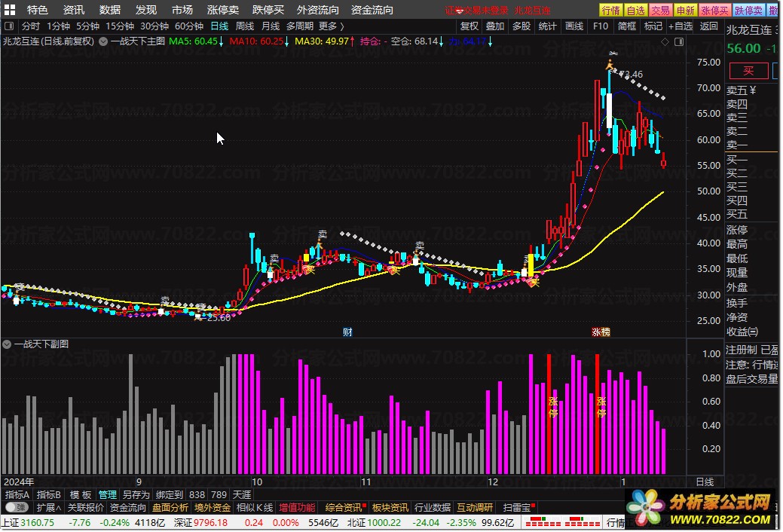Click the pink 涨停买 button
Viewport: 783px width, 532px height.
click(x=714, y=10)
